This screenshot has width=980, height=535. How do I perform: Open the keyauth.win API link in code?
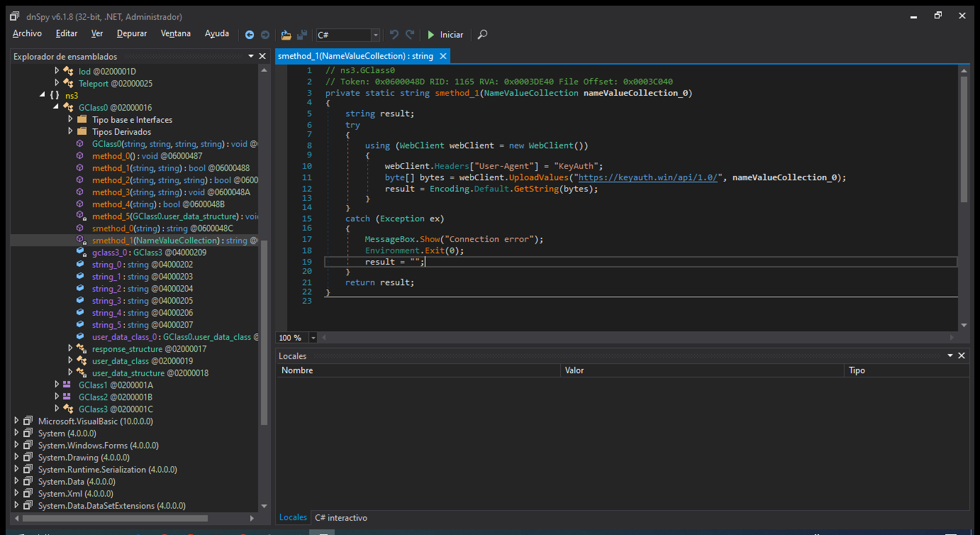click(649, 177)
